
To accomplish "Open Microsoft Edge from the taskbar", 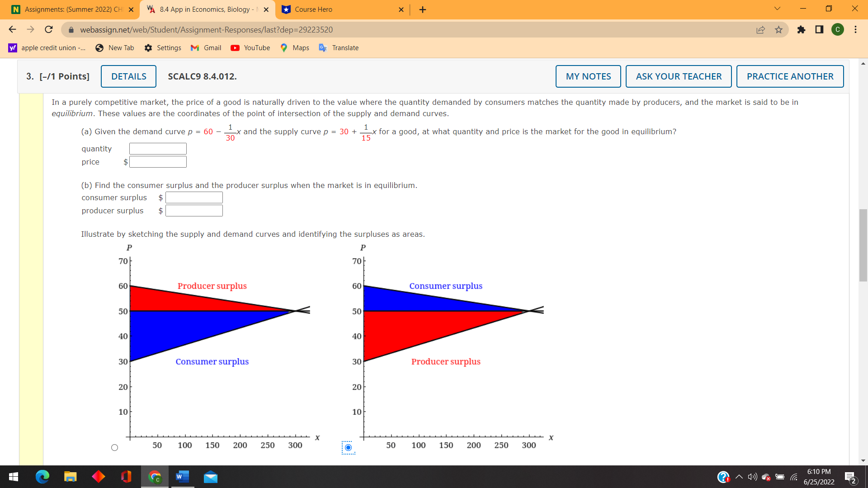I will coord(42,477).
